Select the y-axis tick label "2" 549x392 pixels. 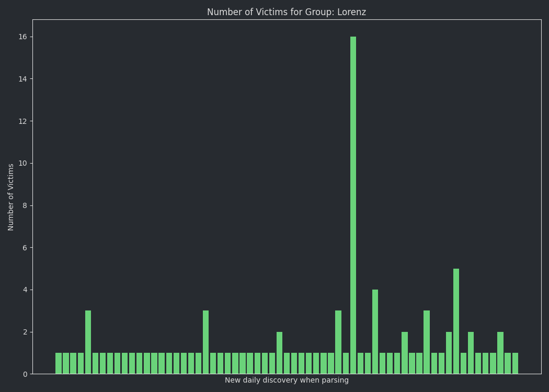click(x=25, y=332)
